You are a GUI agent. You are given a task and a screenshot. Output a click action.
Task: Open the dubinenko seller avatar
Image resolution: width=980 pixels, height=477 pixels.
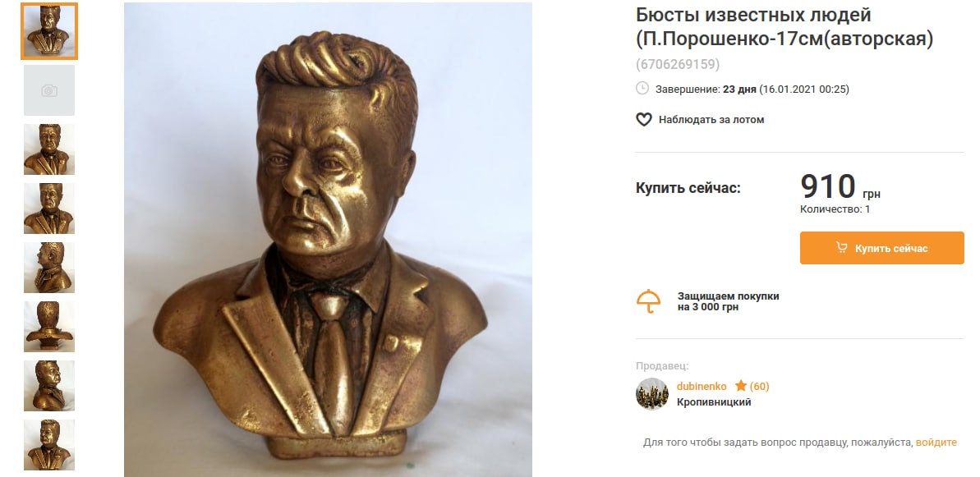click(x=652, y=394)
